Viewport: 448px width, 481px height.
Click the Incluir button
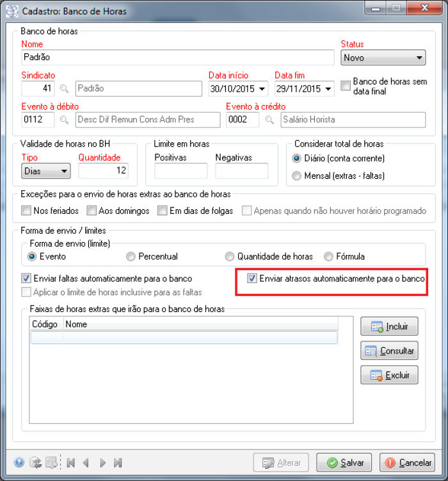[389, 327]
